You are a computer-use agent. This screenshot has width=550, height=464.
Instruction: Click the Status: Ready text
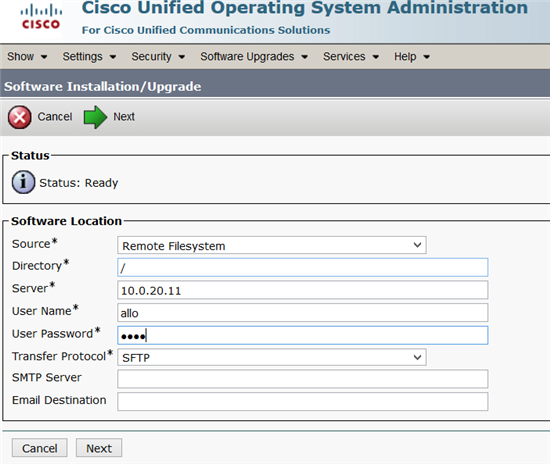click(x=79, y=183)
